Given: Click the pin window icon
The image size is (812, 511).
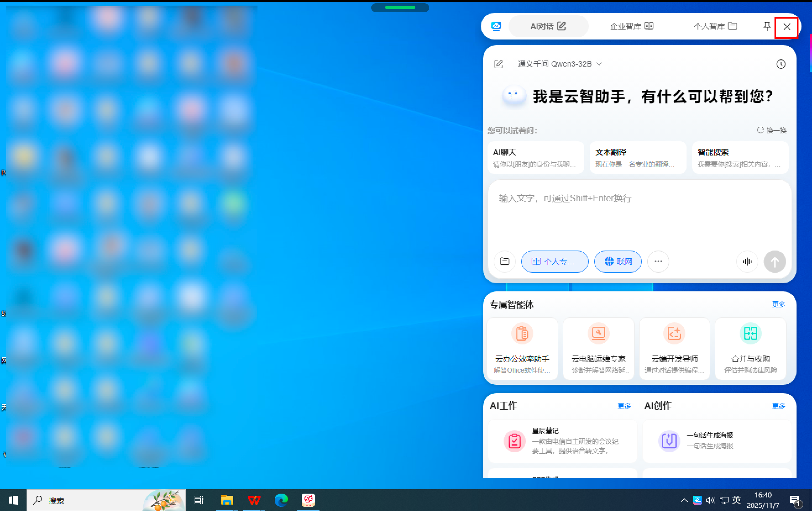Looking at the screenshot, I should (x=766, y=26).
